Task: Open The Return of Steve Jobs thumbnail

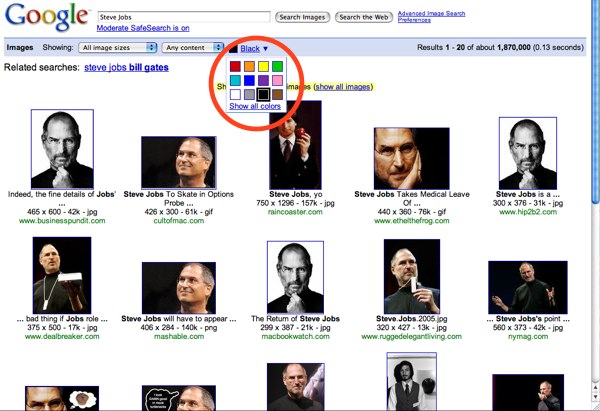Action: (295, 277)
